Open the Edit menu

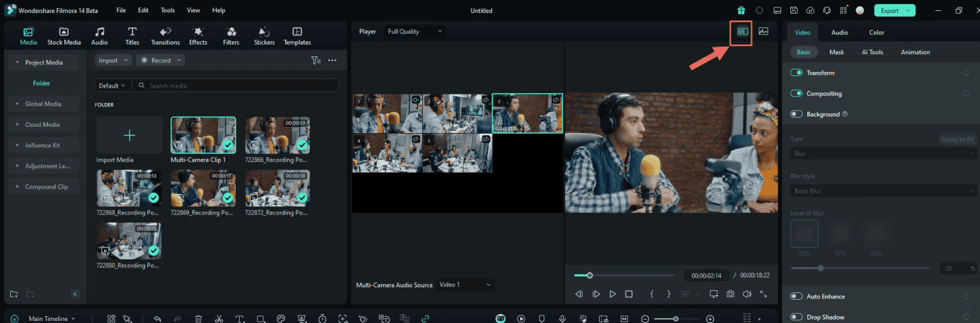coord(143,10)
